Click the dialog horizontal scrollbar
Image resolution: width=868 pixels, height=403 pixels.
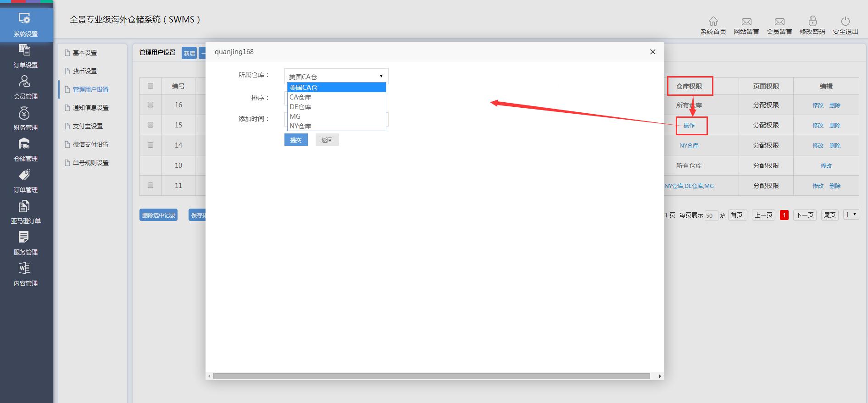click(431, 376)
